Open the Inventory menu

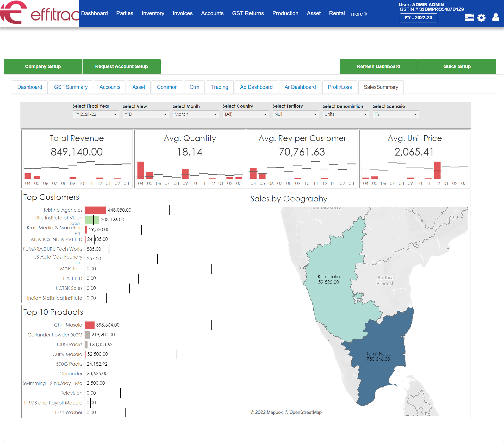pos(153,13)
